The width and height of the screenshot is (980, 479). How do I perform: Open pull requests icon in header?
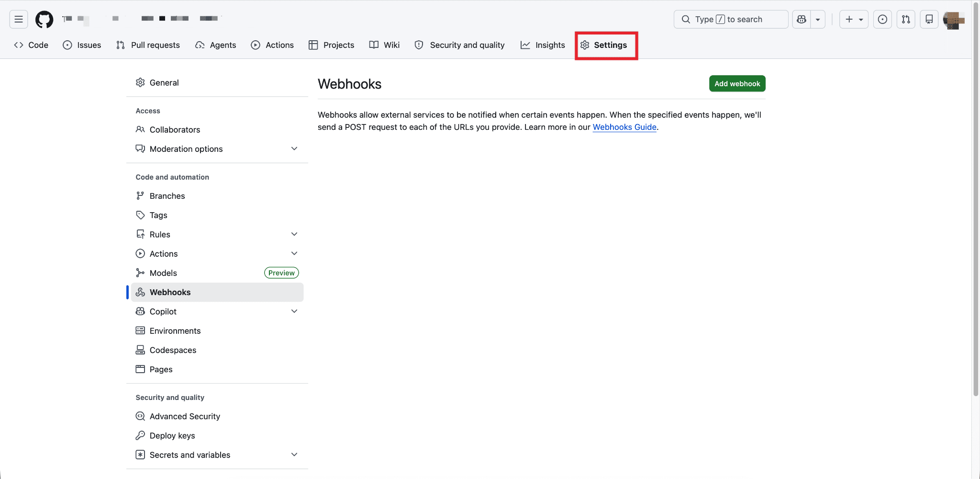click(906, 19)
